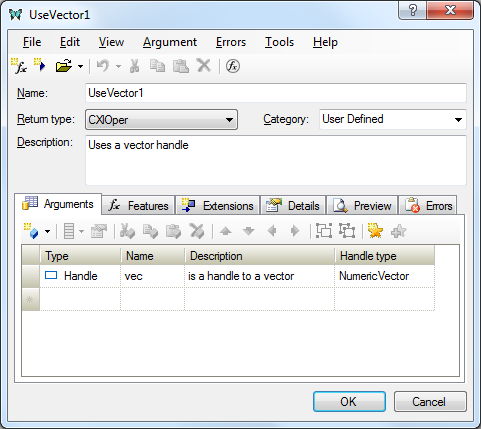The width and height of the screenshot is (481, 429).
Task: Click the Name field containing UseVector1
Action: click(x=276, y=93)
